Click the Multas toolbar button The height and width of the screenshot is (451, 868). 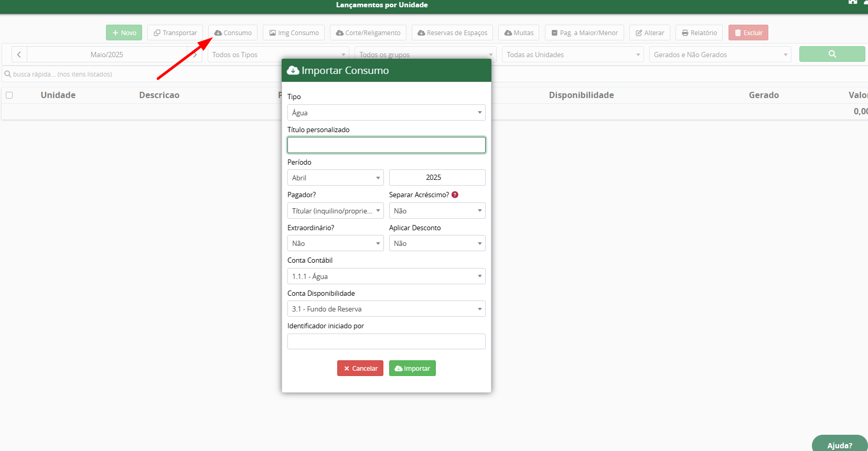pos(519,33)
